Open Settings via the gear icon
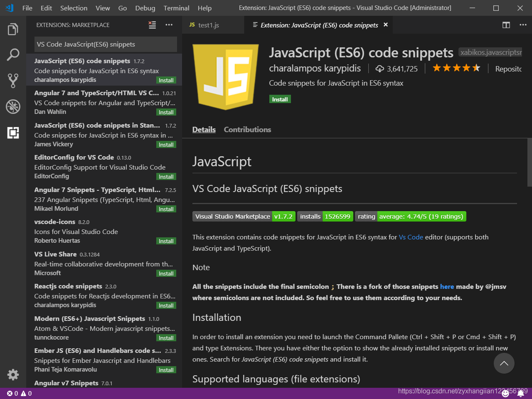This screenshot has width=532, height=399. pos(13,374)
